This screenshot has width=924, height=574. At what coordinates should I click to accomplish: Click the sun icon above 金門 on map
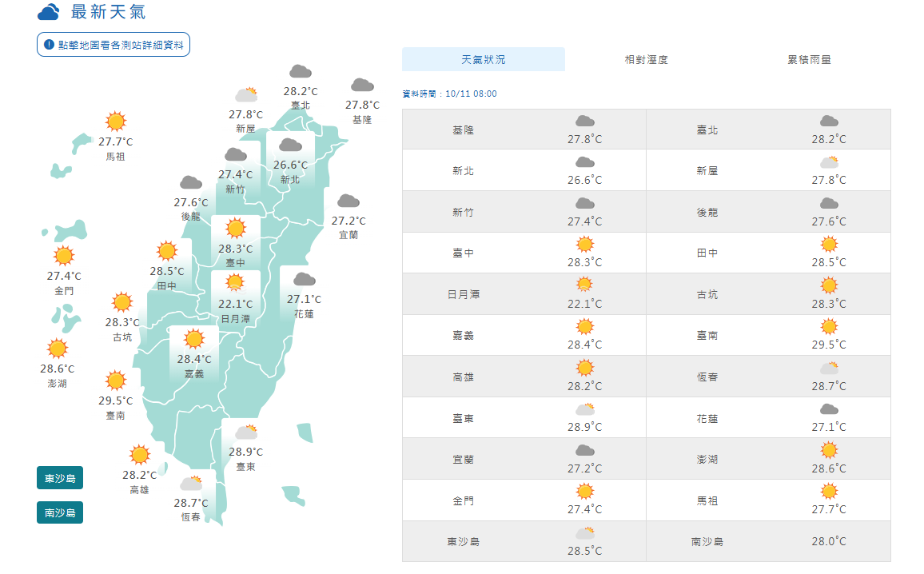(63, 256)
